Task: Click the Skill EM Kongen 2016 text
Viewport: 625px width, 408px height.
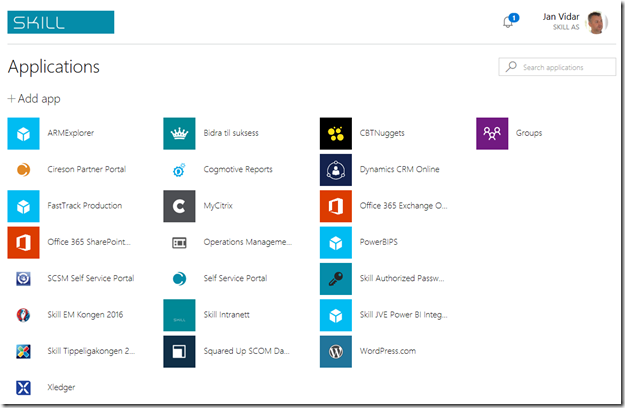Action: [85, 315]
